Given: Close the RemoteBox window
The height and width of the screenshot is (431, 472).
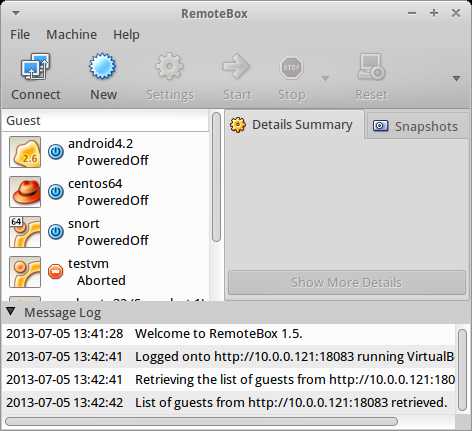Looking at the screenshot, I should click(456, 13).
